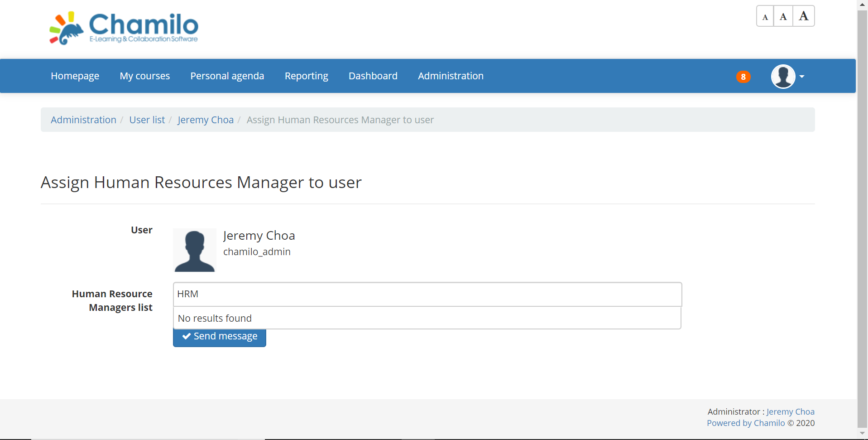Select 'No results found' in the suggestions list

click(x=215, y=318)
